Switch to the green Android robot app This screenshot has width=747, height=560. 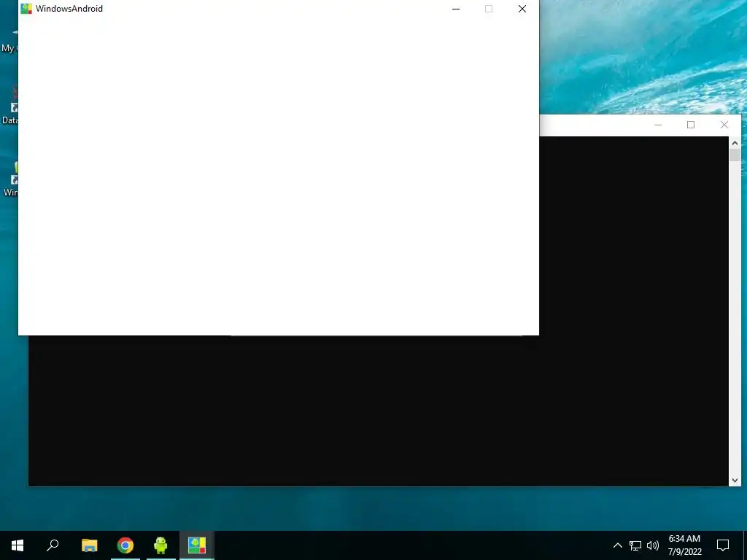click(161, 545)
